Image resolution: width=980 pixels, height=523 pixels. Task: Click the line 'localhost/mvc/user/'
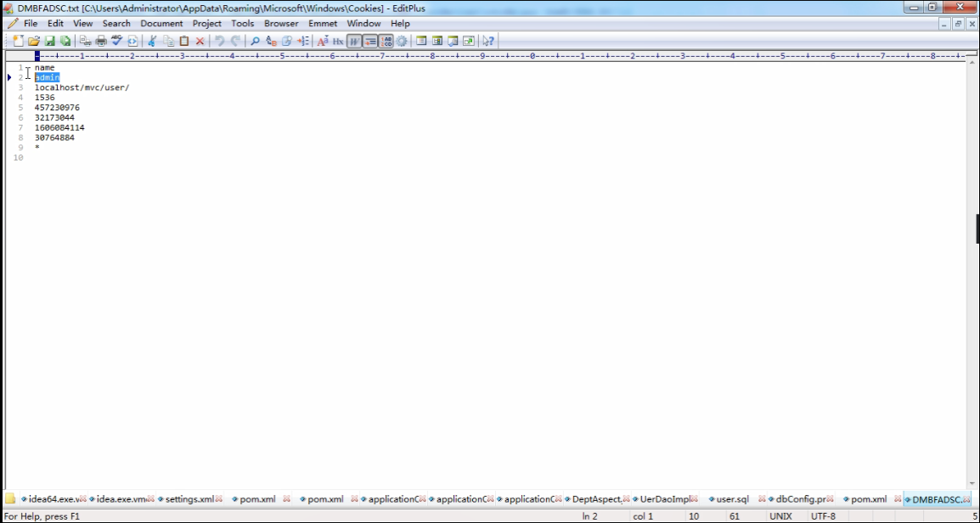82,87
